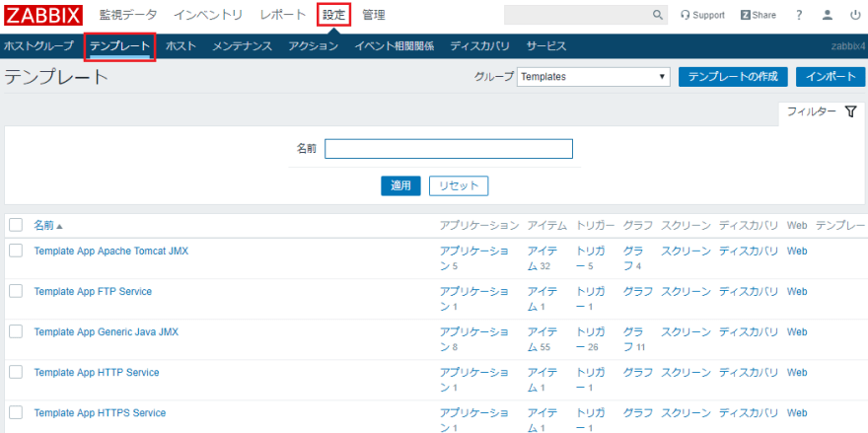This screenshot has height=433, width=868.
Task: Switch to the アクション tab
Action: click(x=314, y=46)
